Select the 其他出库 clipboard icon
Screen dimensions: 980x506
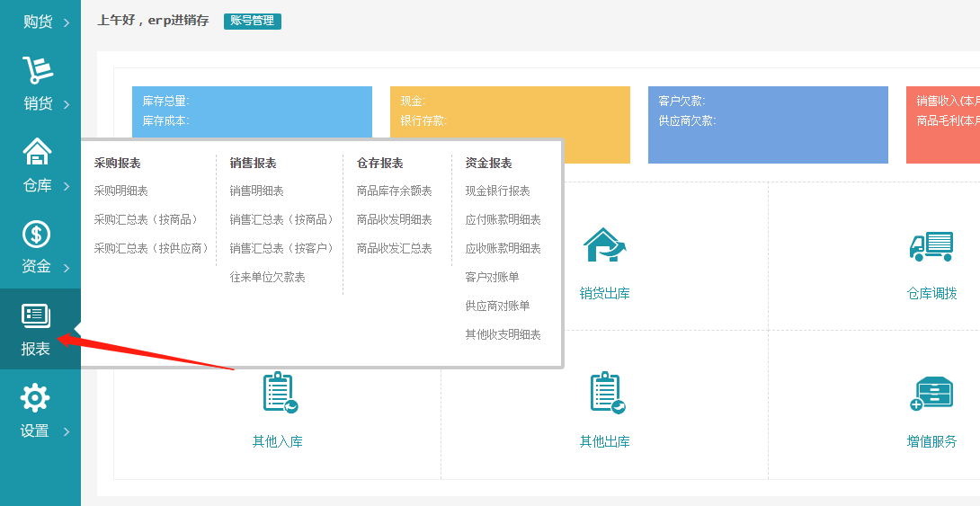(x=606, y=394)
